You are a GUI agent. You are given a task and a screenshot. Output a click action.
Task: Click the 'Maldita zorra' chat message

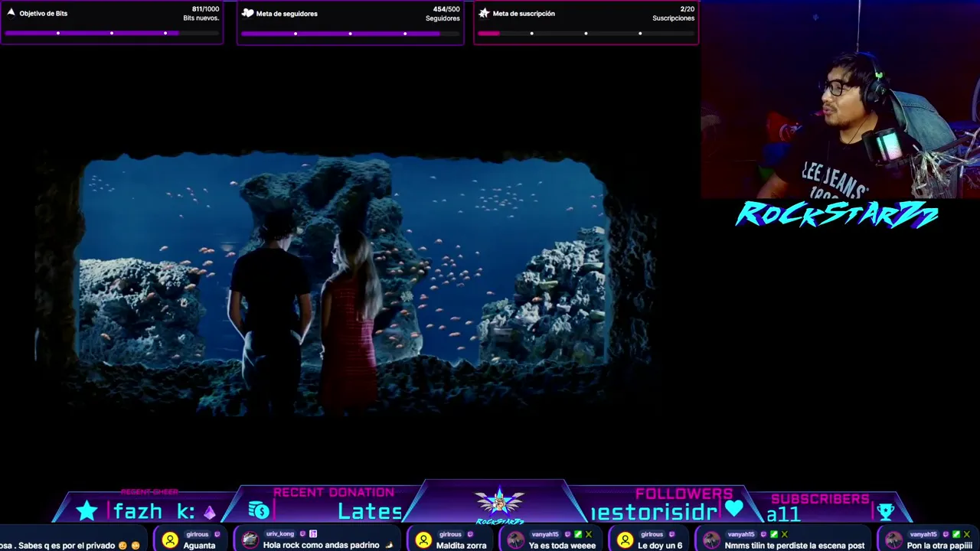coord(461,546)
